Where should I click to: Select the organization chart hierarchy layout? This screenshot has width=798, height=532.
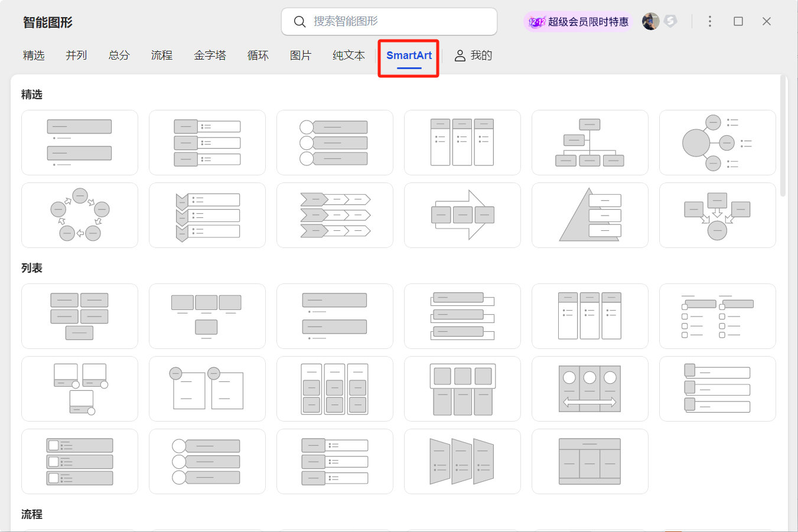coord(589,142)
